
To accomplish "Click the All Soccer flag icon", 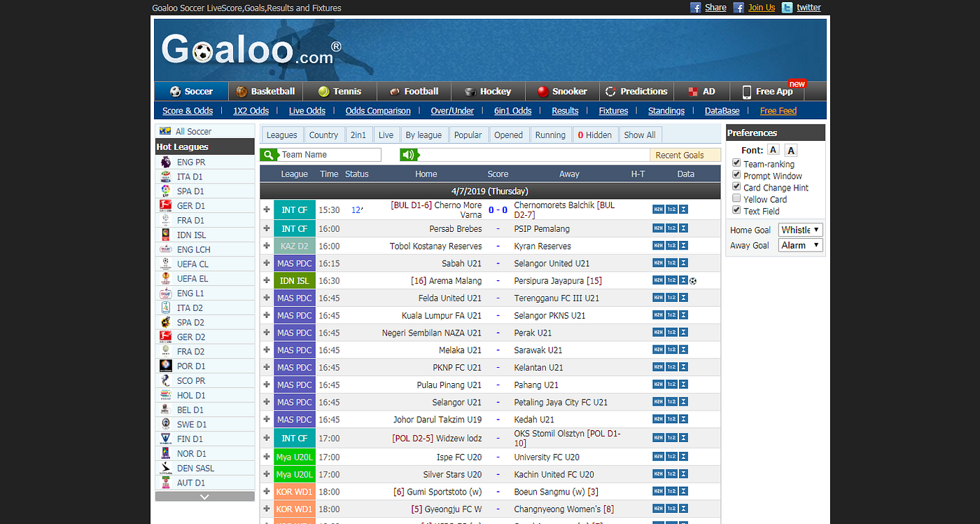I will pos(165,131).
